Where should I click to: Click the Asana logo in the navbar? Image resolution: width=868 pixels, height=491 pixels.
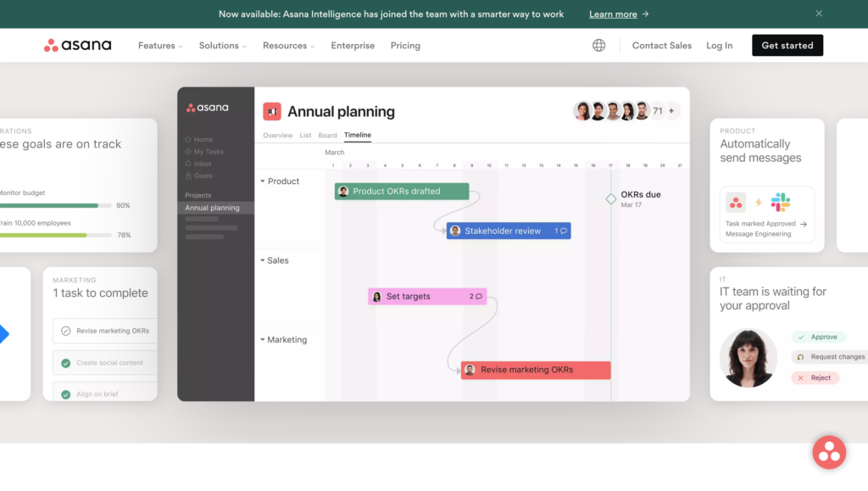pyautogui.click(x=77, y=46)
